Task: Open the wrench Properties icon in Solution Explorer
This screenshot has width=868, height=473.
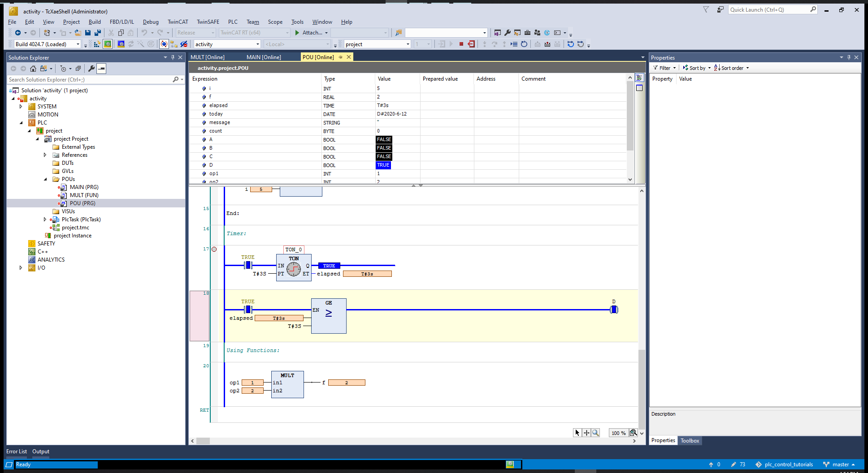Action: pyautogui.click(x=91, y=69)
